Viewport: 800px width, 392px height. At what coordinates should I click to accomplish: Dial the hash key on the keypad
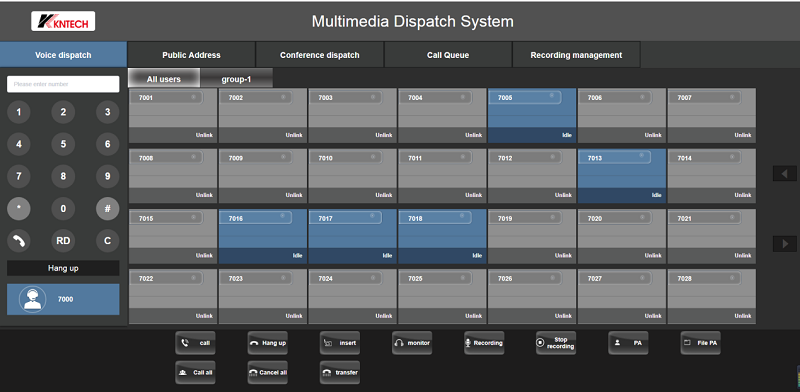(x=107, y=209)
